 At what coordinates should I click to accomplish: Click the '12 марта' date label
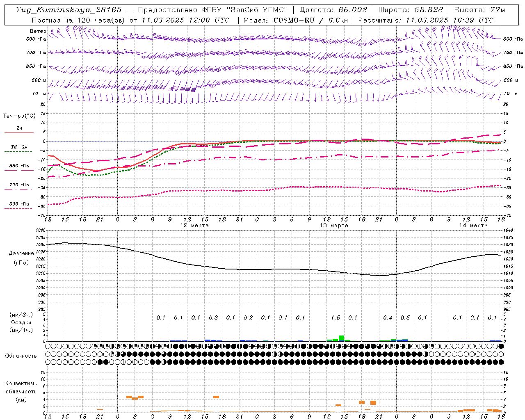pos(194,226)
